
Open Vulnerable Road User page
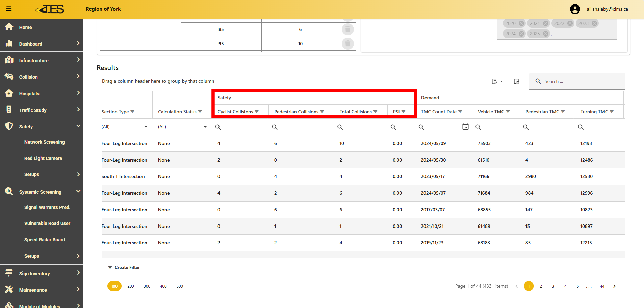click(47, 223)
